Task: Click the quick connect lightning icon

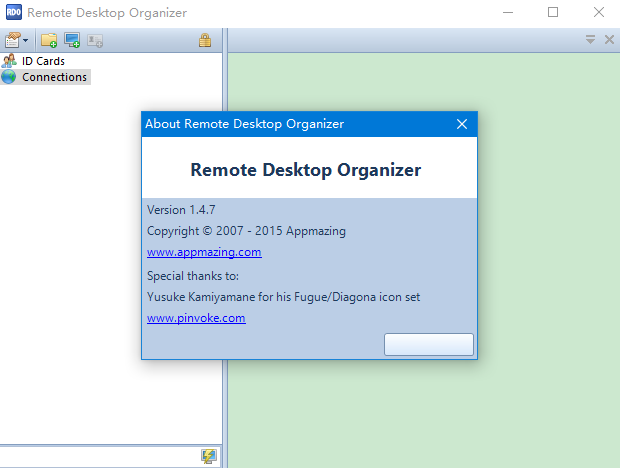Action: click(209, 456)
